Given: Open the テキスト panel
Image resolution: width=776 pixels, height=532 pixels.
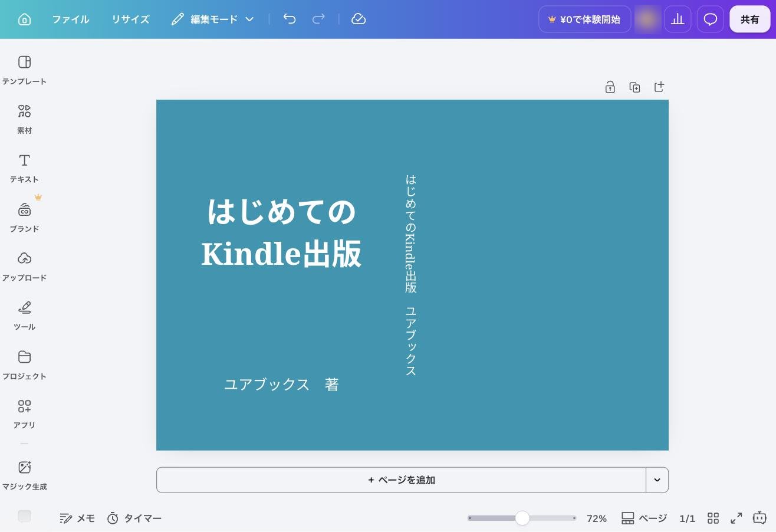Looking at the screenshot, I should click(x=24, y=169).
